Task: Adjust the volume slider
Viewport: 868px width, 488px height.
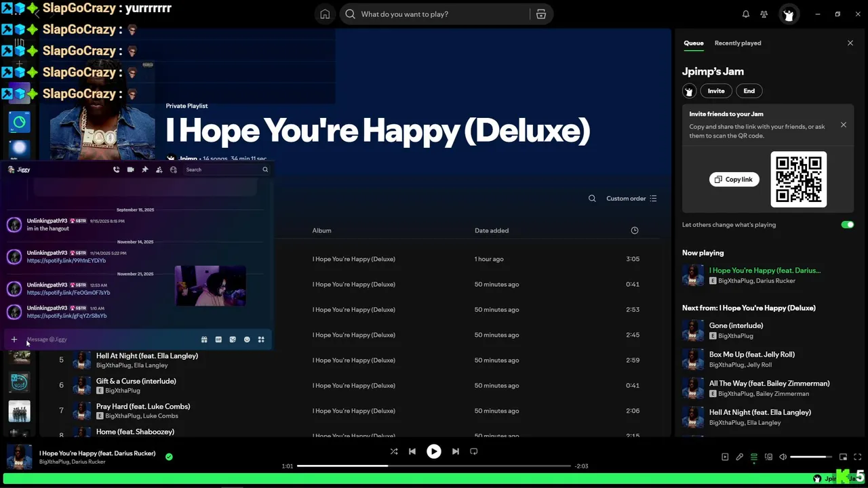Action: [811, 457]
